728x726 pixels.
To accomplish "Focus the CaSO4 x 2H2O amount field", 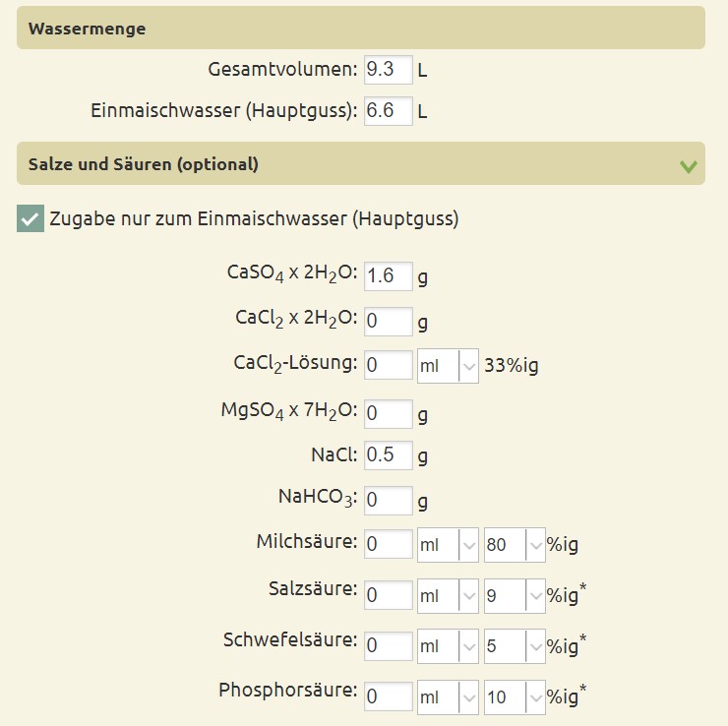I will click(x=388, y=276).
